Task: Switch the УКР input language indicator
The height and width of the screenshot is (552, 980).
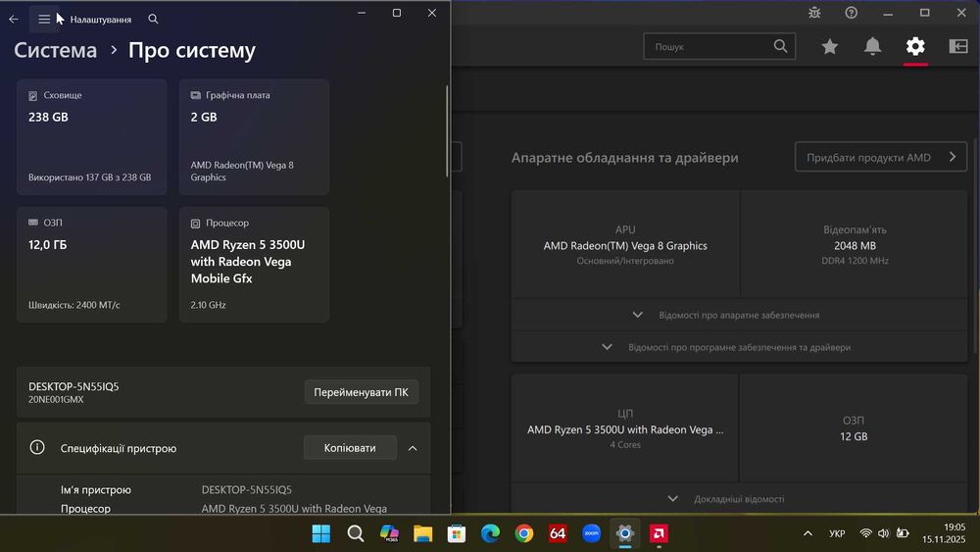Action: point(837,533)
